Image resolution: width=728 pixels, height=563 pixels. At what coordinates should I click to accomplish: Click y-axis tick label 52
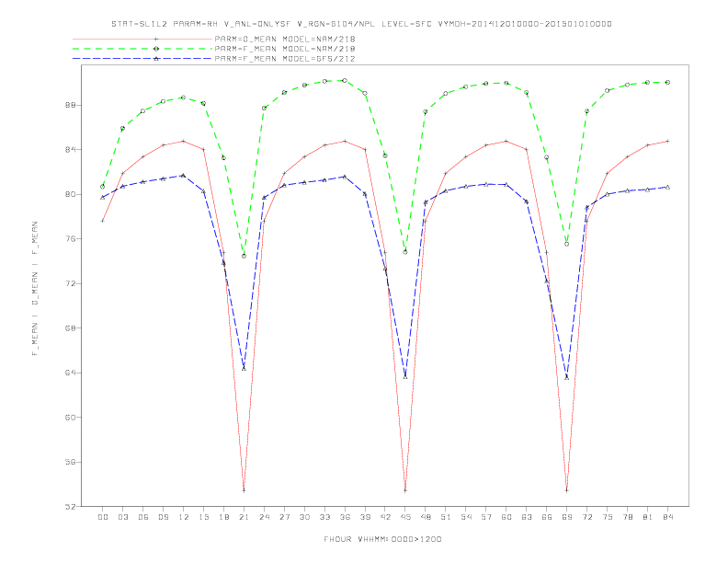(72, 506)
